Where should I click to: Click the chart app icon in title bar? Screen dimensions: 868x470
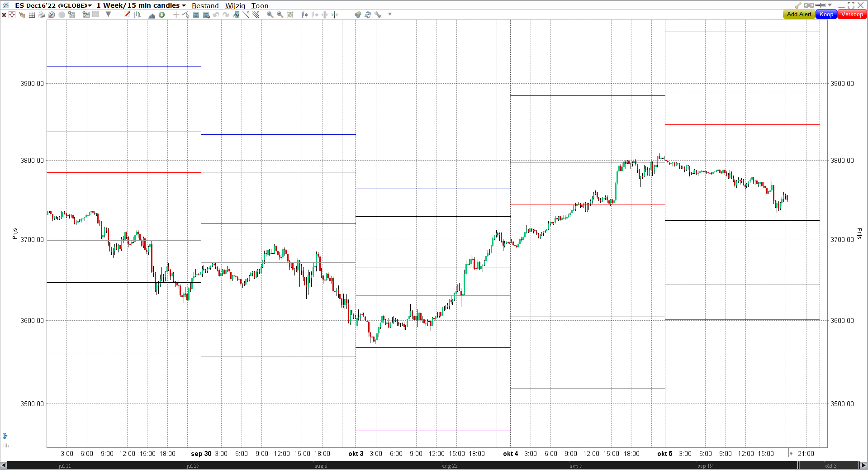5,5
